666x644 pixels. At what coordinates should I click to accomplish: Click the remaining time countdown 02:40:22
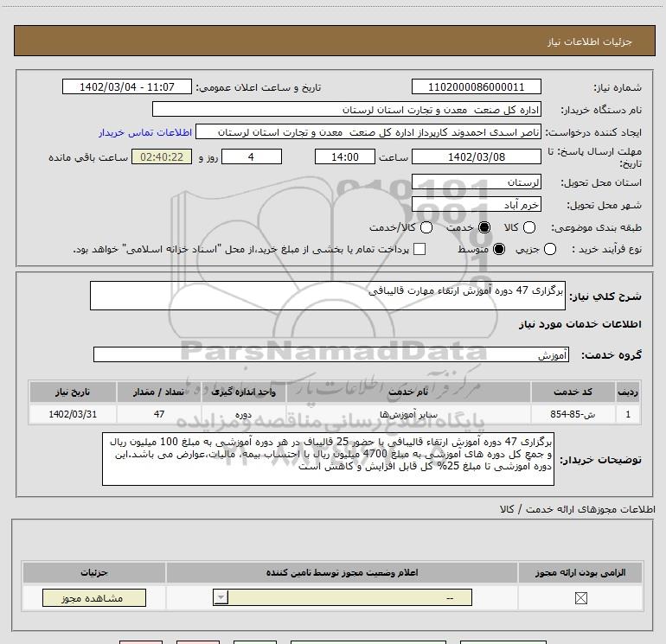coord(162,156)
